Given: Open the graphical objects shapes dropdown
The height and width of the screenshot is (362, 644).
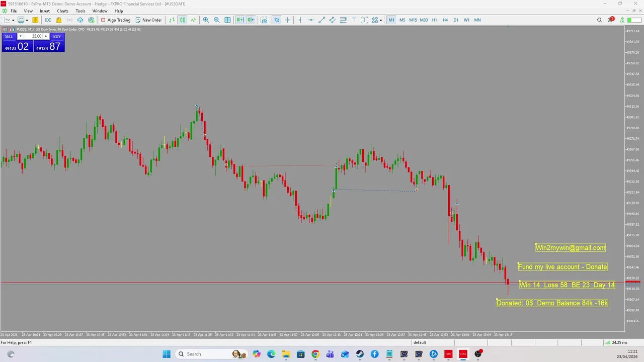Looking at the screenshot, I should 381,20.
